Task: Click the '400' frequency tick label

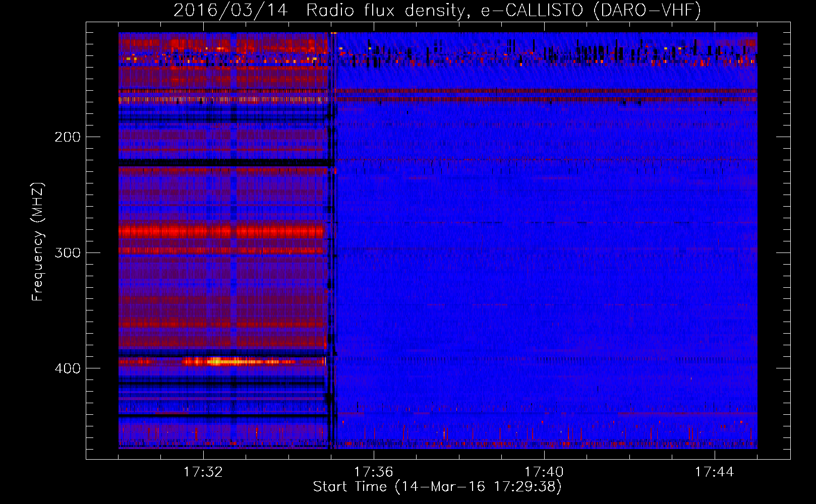Action: pos(68,368)
